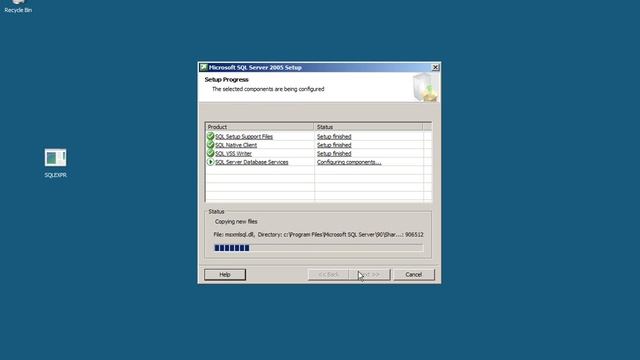View Setup finished status for SQL Setup Support Files
Screen dimensions: 640x360
pos(334,137)
